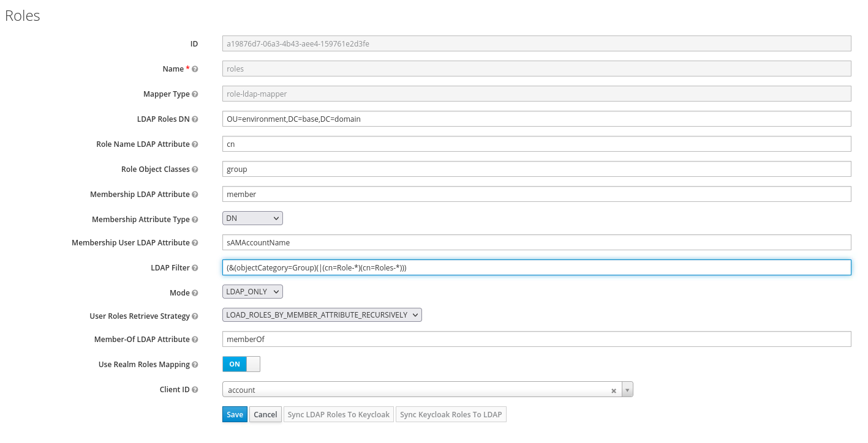
Task: Click the Member-Of LDAP Attribute field
Action: (536, 339)
